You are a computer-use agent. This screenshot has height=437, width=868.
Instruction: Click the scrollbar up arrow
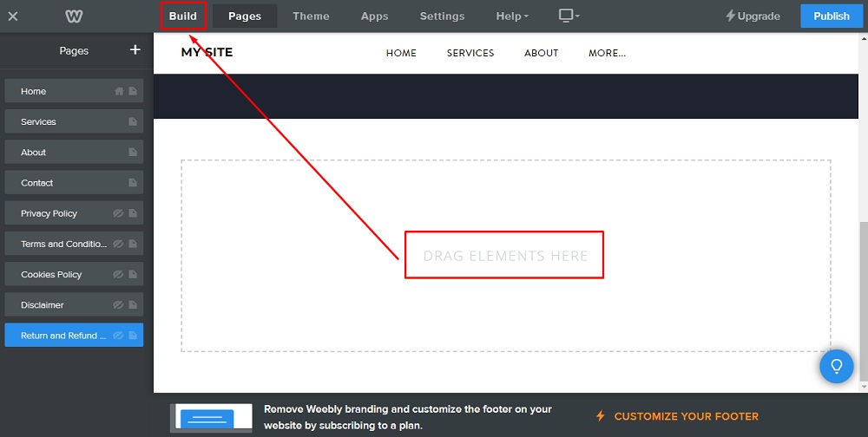(864, 37)
